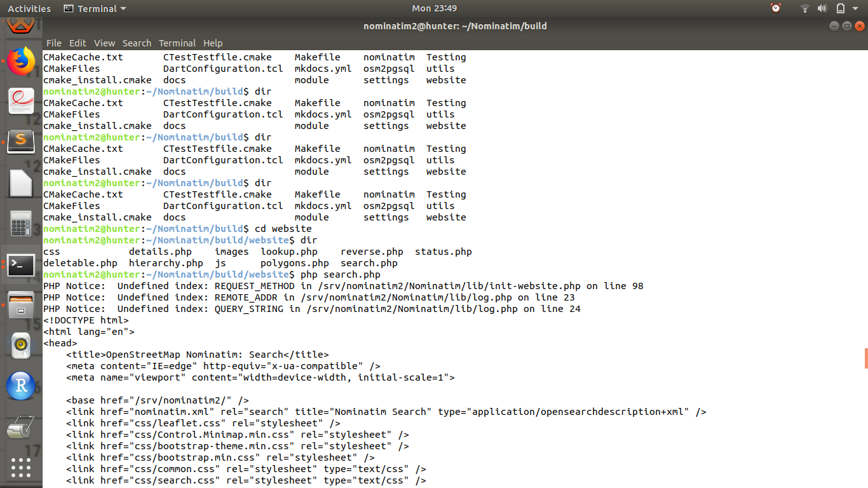
Task: Open the Calculator dock icon
Action: [21, 223]
